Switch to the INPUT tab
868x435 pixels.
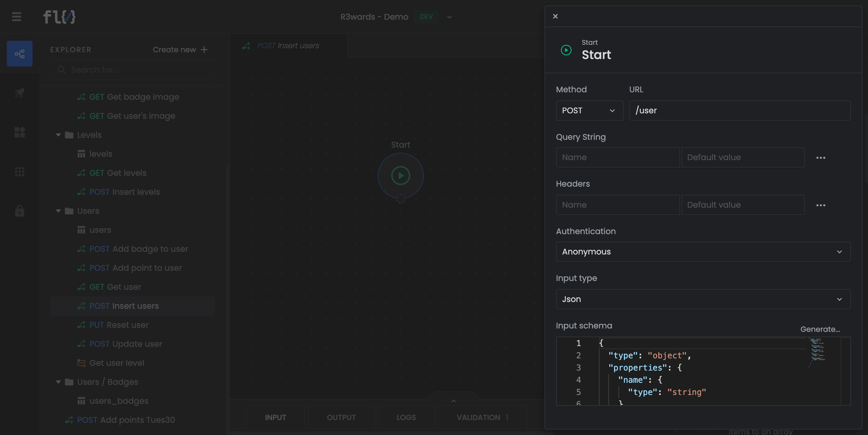276,417
